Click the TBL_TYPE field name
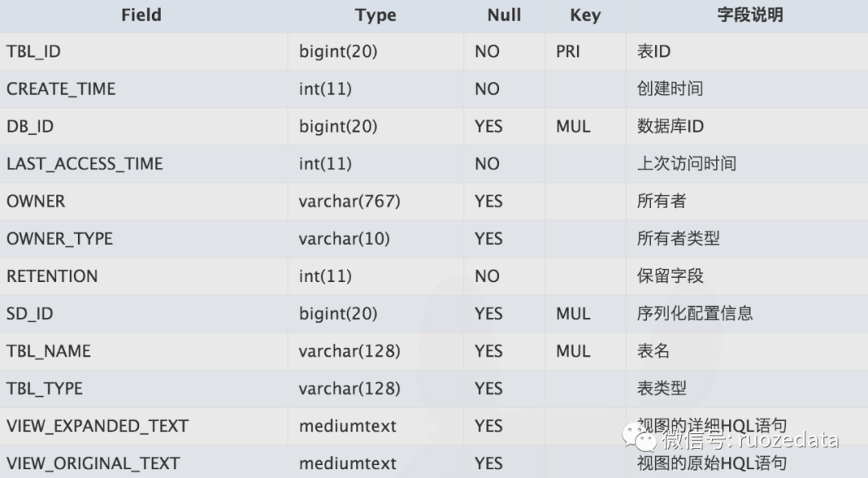 pyautogui.click(x=44, y=389)
